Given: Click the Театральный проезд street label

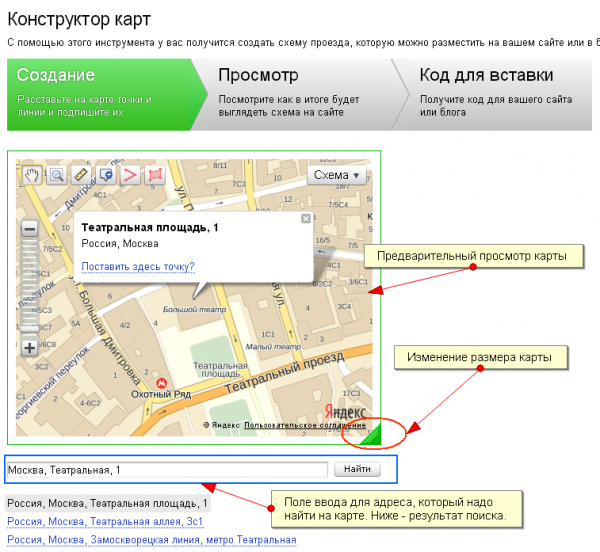Looking at the screenshot, I should click(284, 373).
